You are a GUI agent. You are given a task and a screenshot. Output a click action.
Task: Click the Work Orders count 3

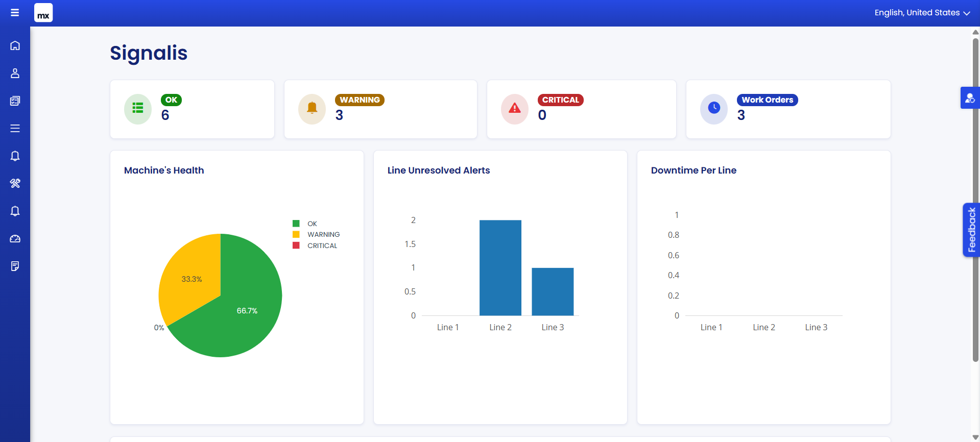(741, 115)
